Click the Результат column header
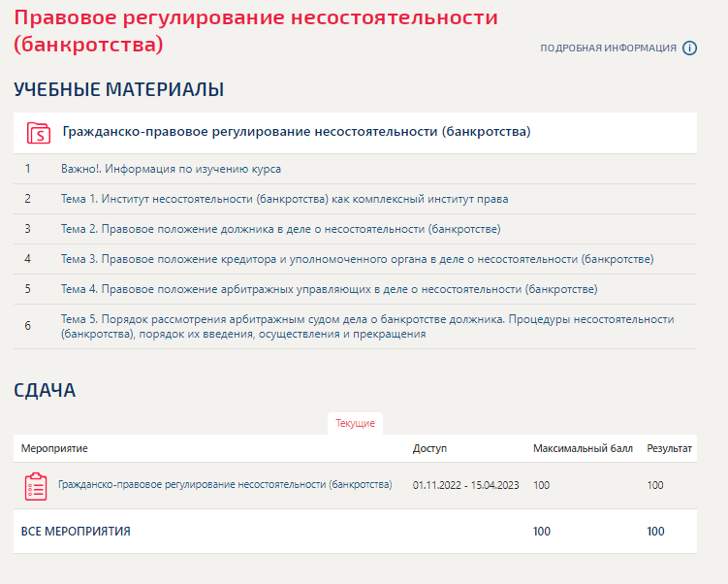This screenshot has width=728, height=584. pyautogui.click(x=669, y=449)
